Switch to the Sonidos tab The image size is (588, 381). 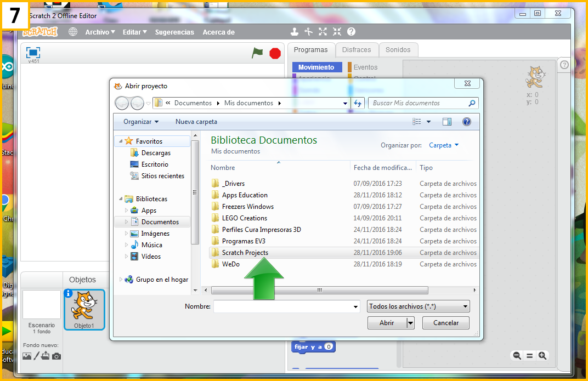(x=398, y=50)
